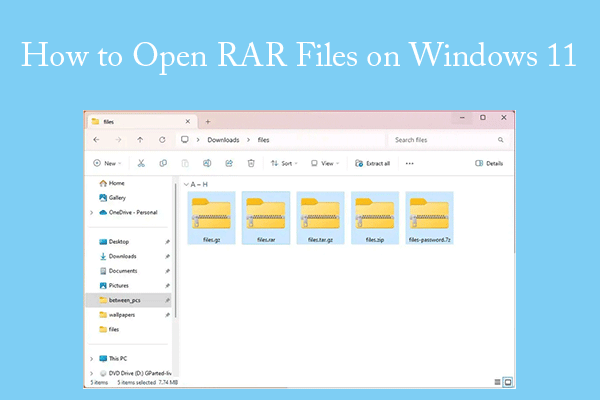Open Downloads quick access folder

click(118, 256)
